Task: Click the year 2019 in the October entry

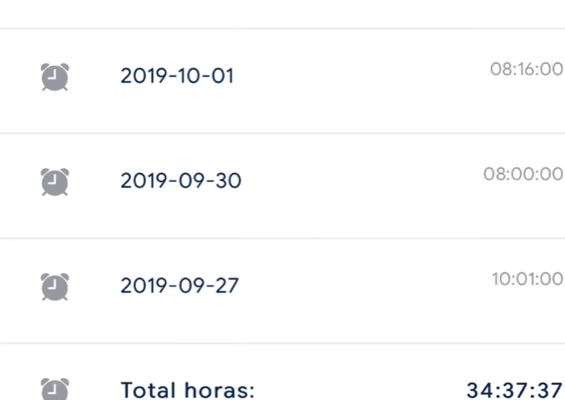Action: click(144, 76)
